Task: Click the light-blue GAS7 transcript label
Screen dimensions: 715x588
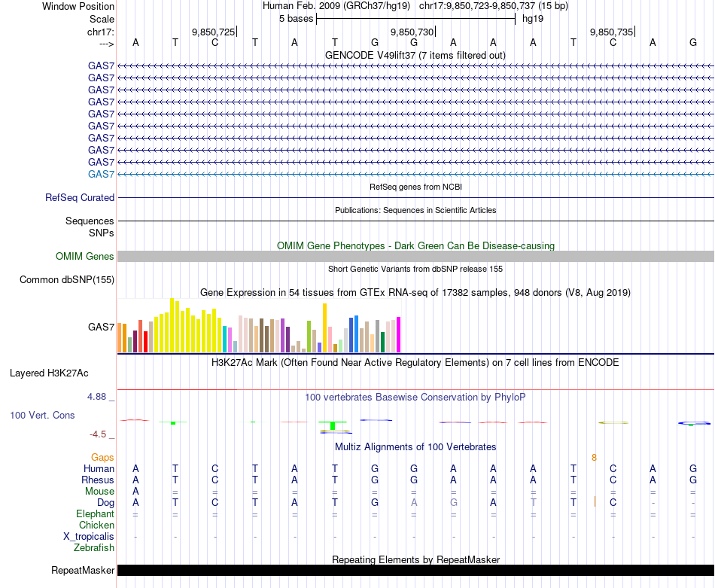Action: coord(101,174)
